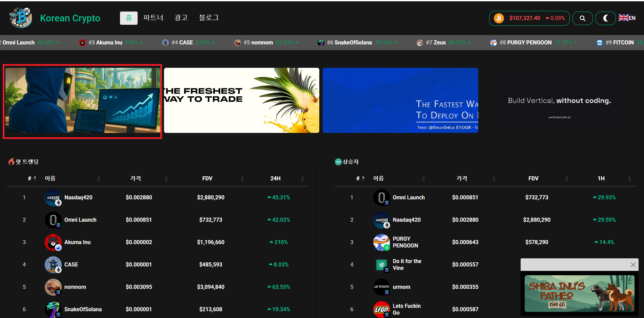Click nomnom token icon in trending list
Image resolution: width=644 pixels, height=318 pixels.
[53, 287]
